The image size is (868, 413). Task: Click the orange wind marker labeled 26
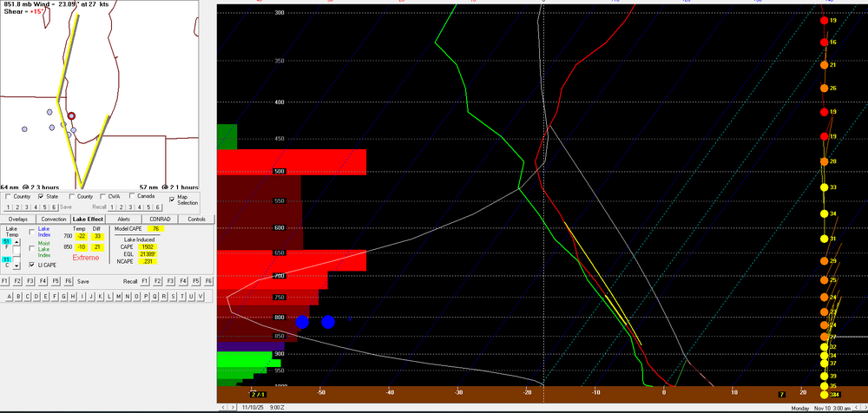tap(823, 88)
